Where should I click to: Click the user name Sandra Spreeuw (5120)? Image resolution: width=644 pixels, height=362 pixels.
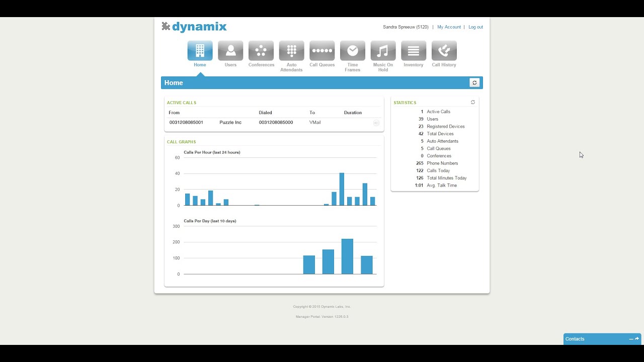coord(406,27)
